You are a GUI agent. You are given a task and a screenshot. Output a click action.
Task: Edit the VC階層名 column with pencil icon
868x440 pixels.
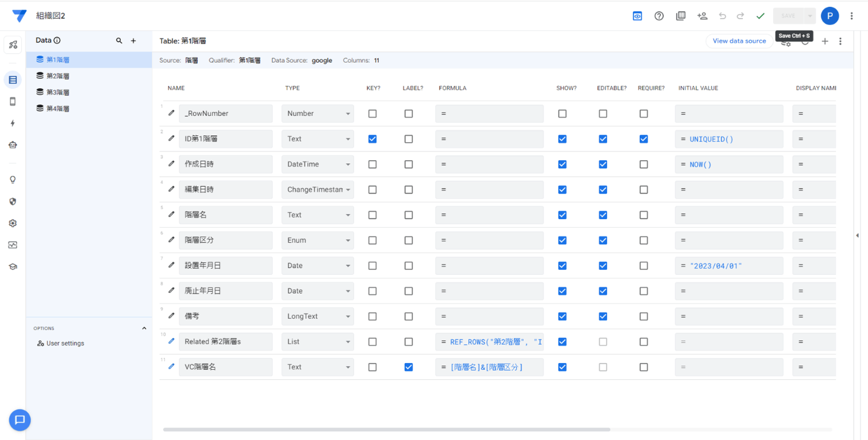pyautogui.click(x=172, y=367)
